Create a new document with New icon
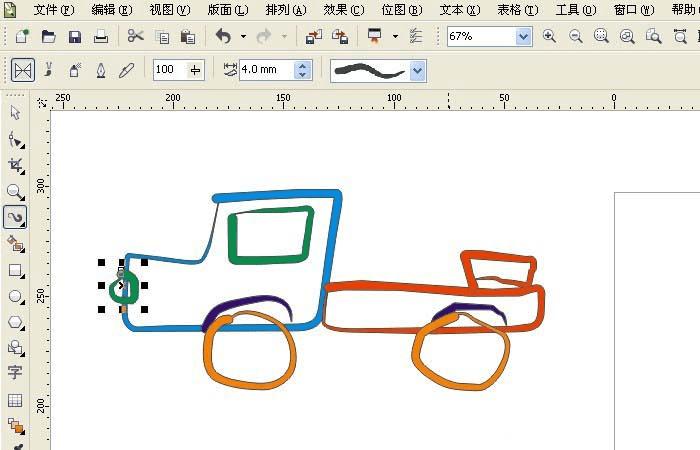700x450 pixels. click(x=22, y=36)
